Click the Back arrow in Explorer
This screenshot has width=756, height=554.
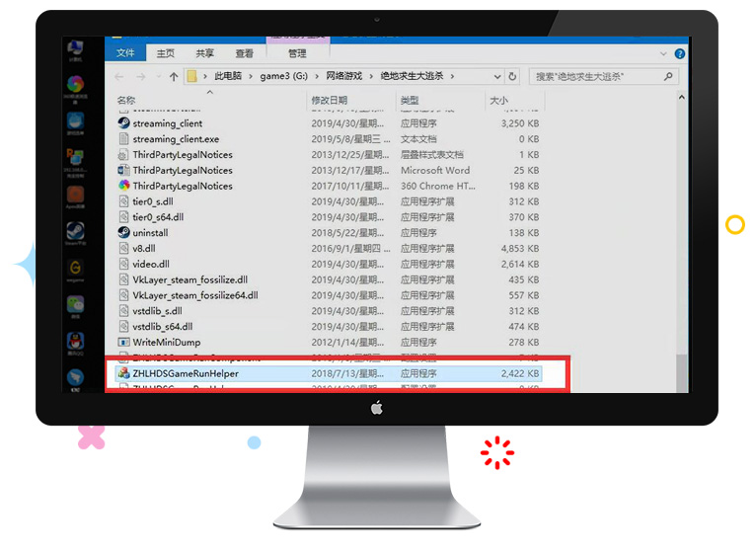[119, 76]
